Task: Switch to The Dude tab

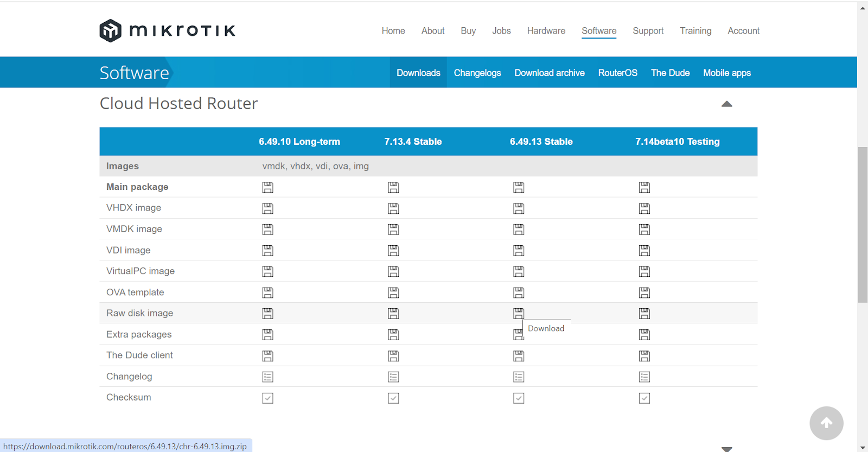Action: coord(671,73)
